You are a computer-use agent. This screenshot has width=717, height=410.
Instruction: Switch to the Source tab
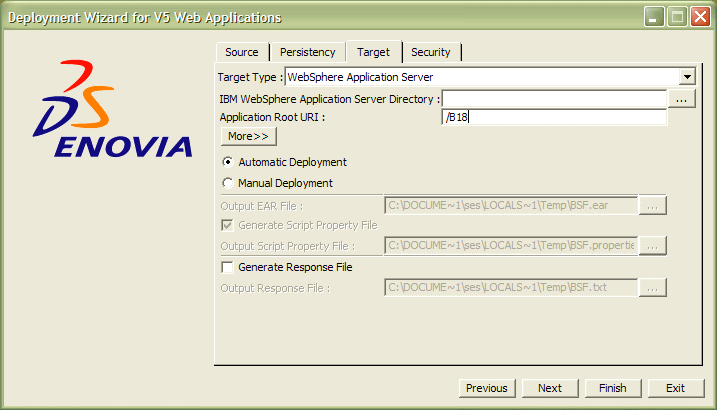[242, 52]
